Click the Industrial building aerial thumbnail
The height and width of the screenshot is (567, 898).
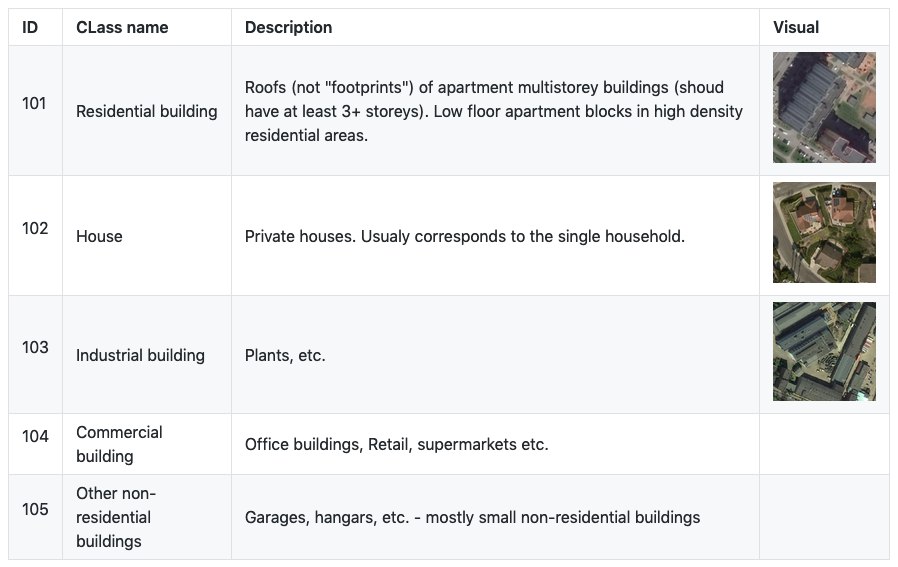pos(824,352)
